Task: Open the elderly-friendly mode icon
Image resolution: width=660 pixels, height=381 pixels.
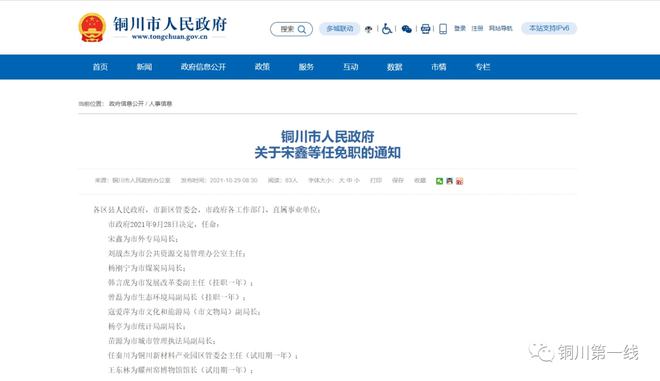Action: click(368, 29)
